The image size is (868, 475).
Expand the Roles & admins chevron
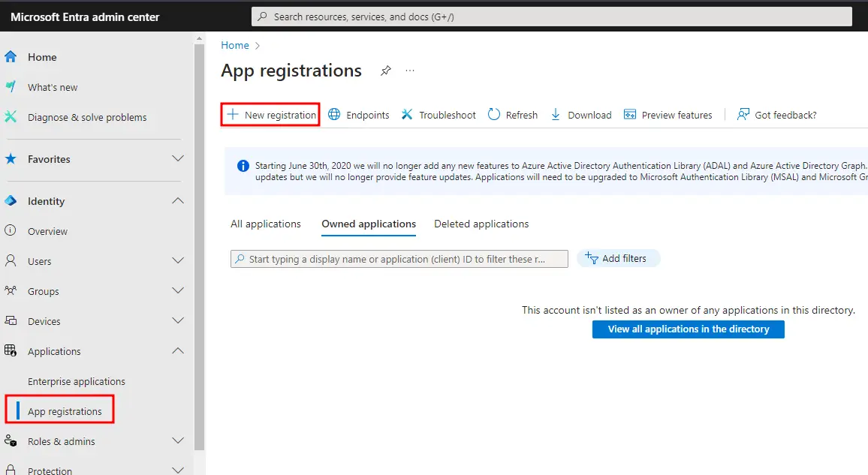pos(178,440)
